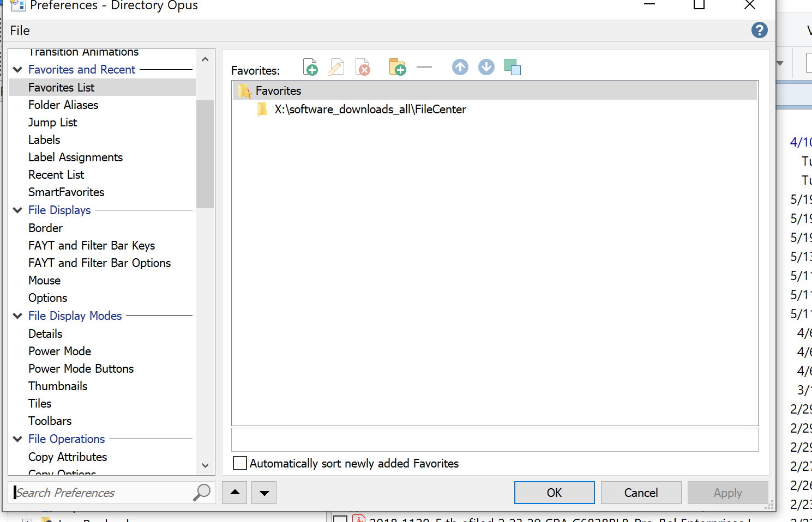Screen dimensions: 812x522
Task: Collapse the File Displays section
Action: point(17,210)
